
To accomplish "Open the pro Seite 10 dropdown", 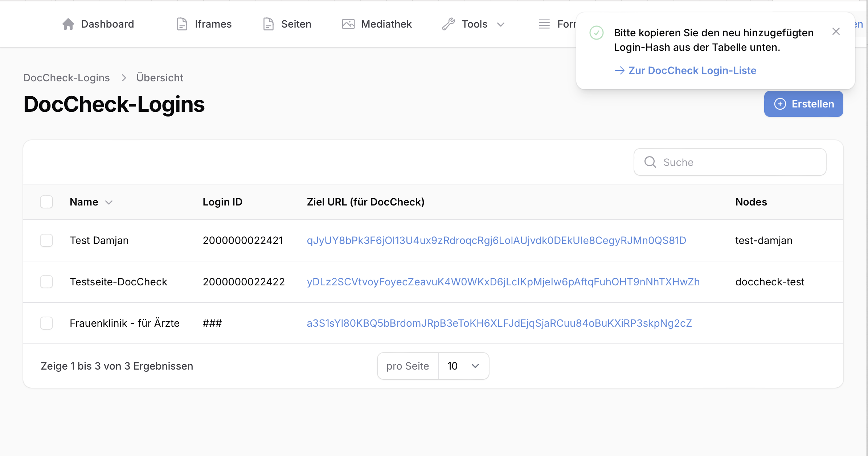I will coord(464,366).
